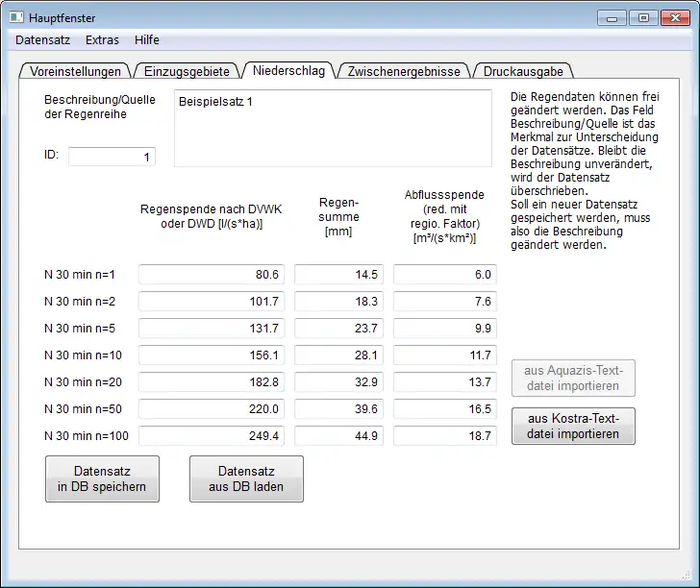The image size is (700, 588).
Task: Click Abflussspende field for N 30 min n=100
Action: point(445,436)
